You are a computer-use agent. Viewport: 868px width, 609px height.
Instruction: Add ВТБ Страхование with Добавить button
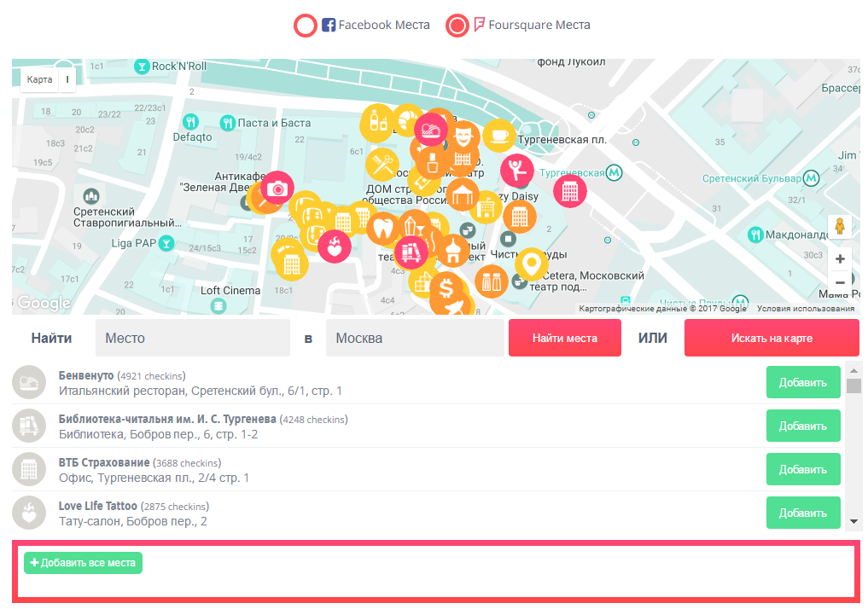coord(803,469)
